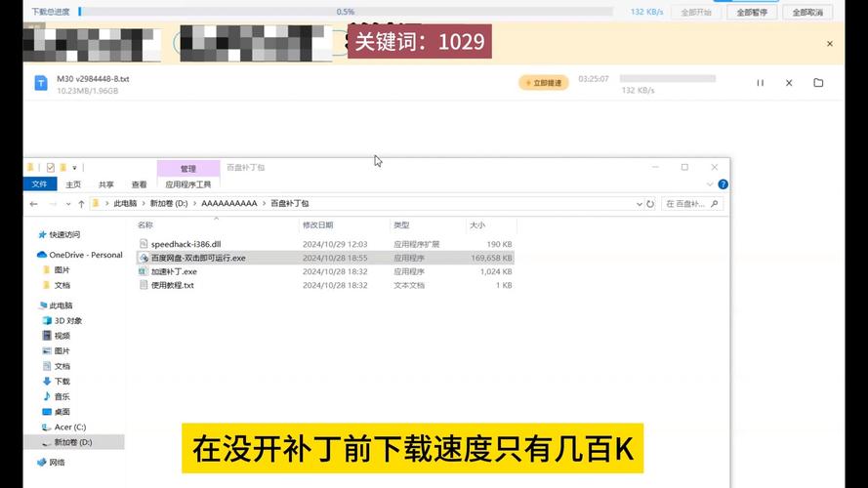Open the 3D 对象 folder
This screenshot has width=868, height=488.
click(67, 321)
